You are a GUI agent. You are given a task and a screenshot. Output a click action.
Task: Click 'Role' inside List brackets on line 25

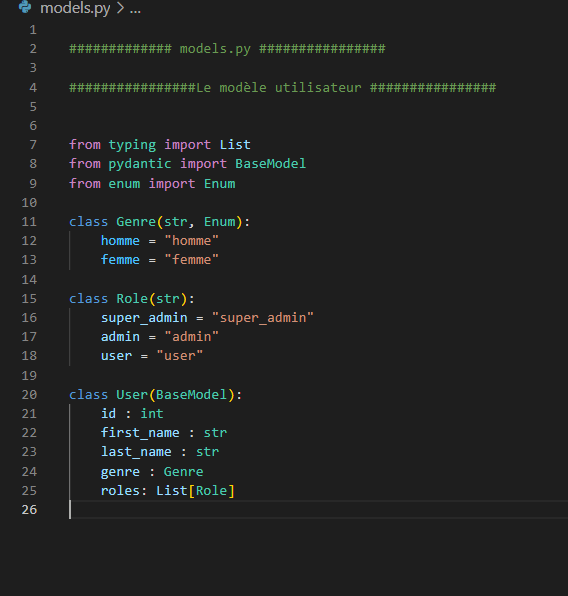coord(211,491)
